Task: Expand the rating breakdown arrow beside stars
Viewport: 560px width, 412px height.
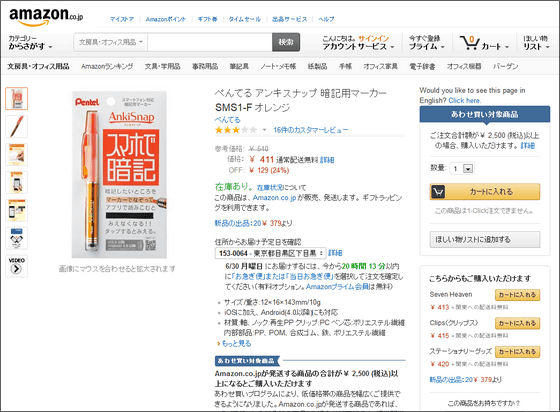Action: point(264,130)
